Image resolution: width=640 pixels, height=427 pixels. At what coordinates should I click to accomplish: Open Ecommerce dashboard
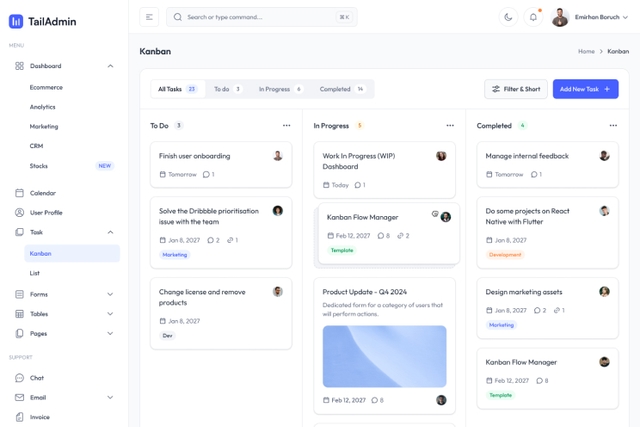[46, 87]
